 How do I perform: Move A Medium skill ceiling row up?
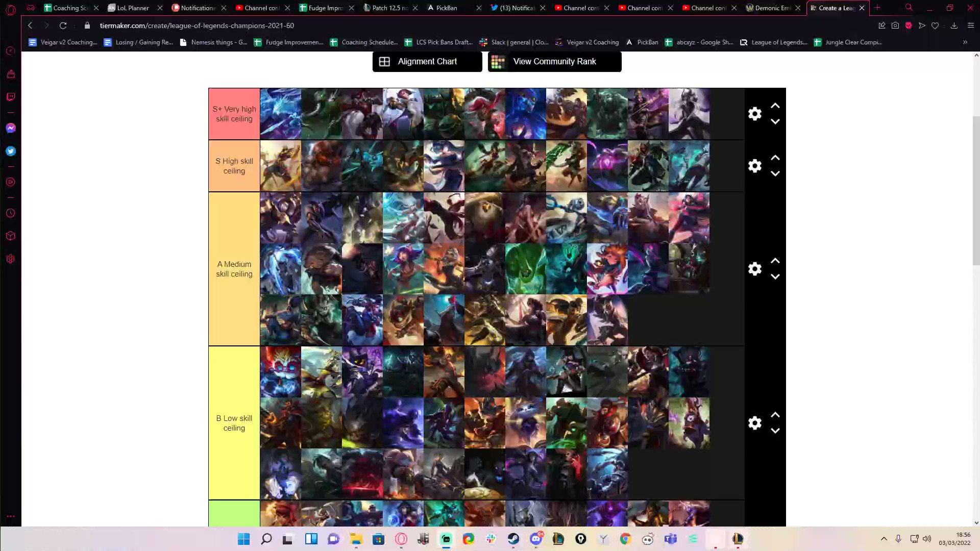tap(775, 261)
